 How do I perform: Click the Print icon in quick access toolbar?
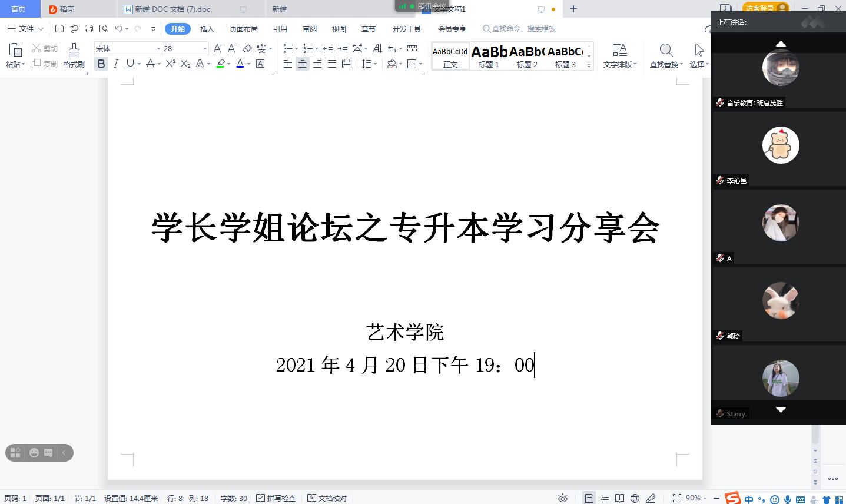(x=89, y=29)
